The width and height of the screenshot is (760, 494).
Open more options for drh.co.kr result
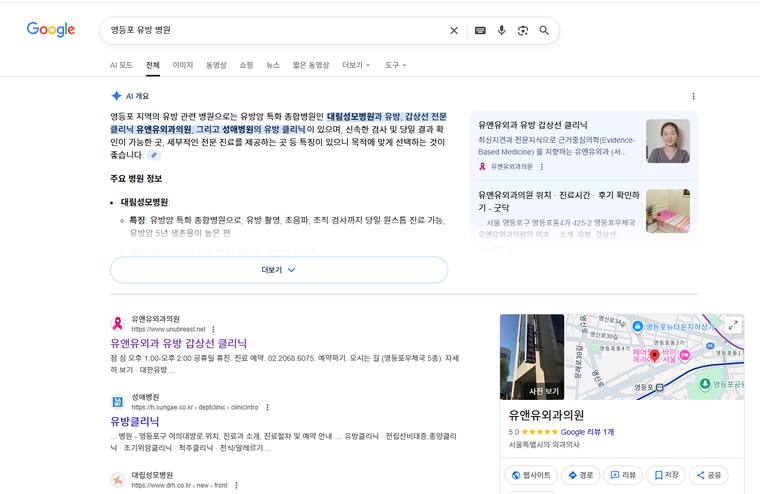pos(236,485)
